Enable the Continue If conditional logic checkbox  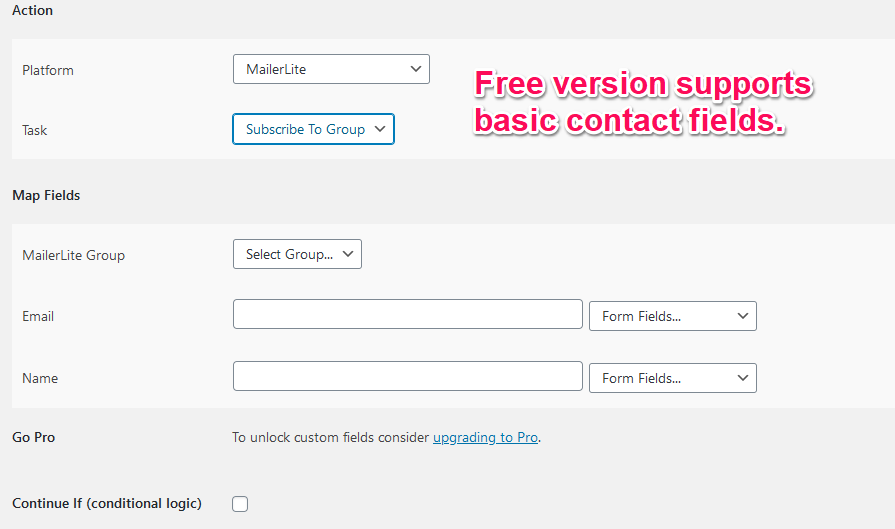[240, 504]
